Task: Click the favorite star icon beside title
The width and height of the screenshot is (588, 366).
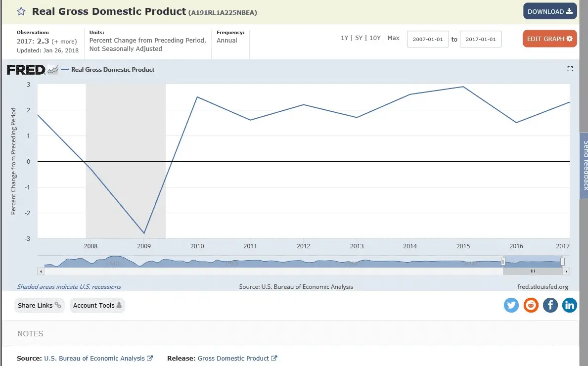Action: tap(21, 11)
